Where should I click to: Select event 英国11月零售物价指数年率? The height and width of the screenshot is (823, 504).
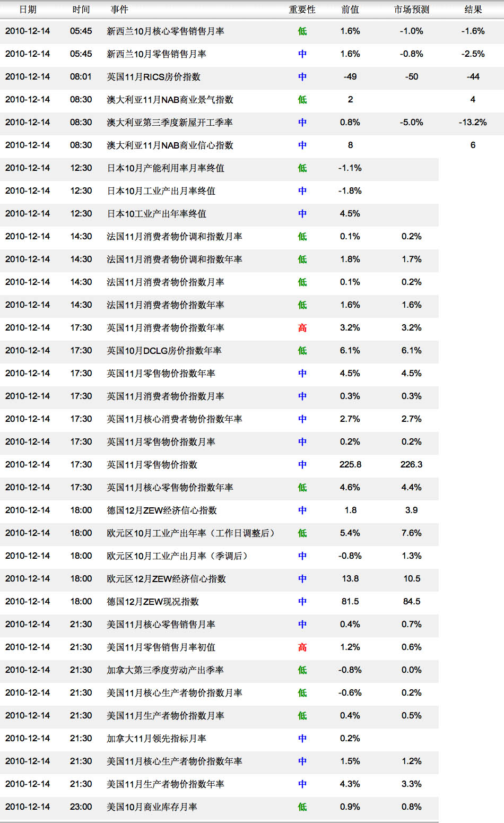161,374
